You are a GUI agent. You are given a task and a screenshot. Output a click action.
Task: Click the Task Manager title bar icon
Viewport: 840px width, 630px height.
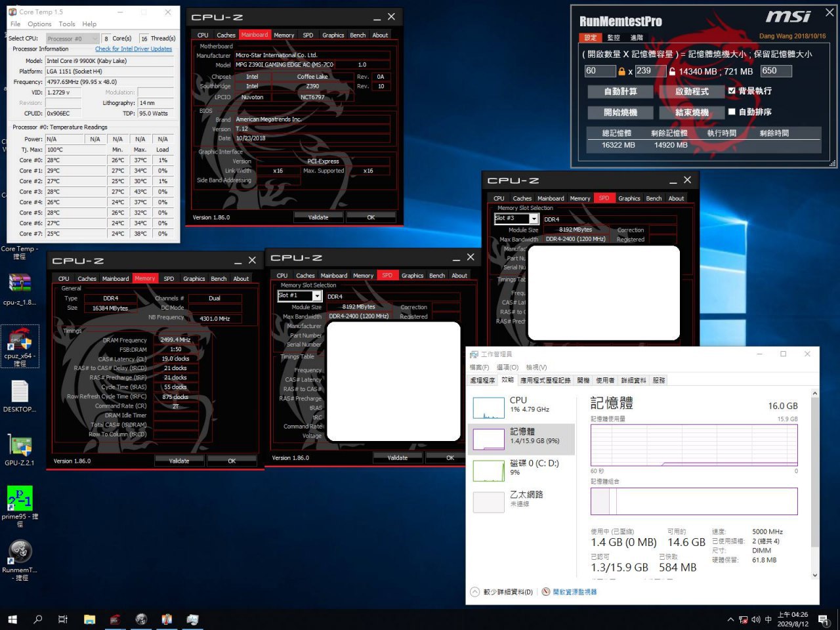coord(474,354)
